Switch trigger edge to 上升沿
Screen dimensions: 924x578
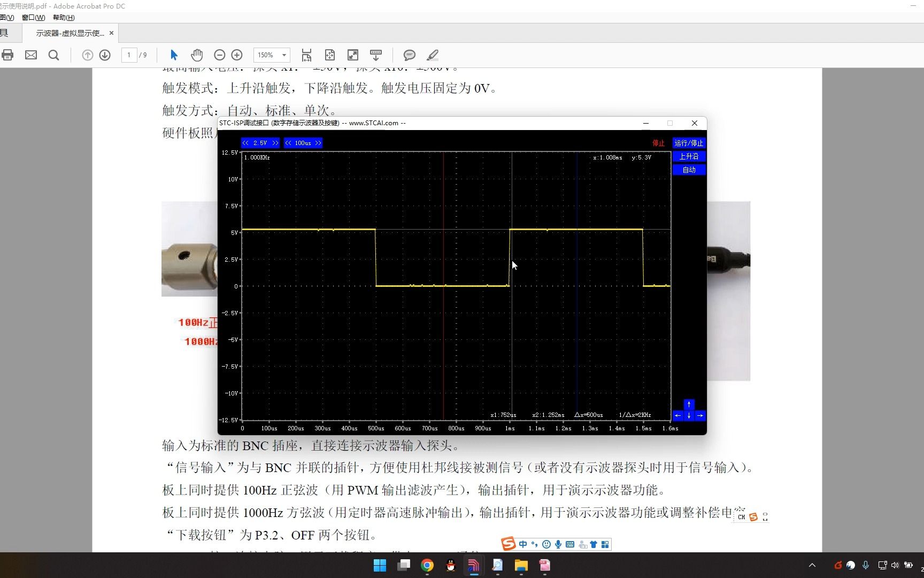[689, 156]
